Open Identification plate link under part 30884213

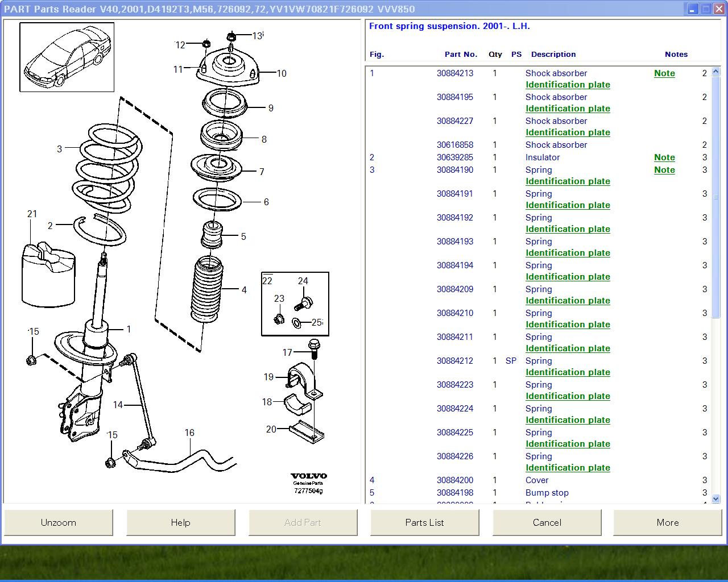567,85
